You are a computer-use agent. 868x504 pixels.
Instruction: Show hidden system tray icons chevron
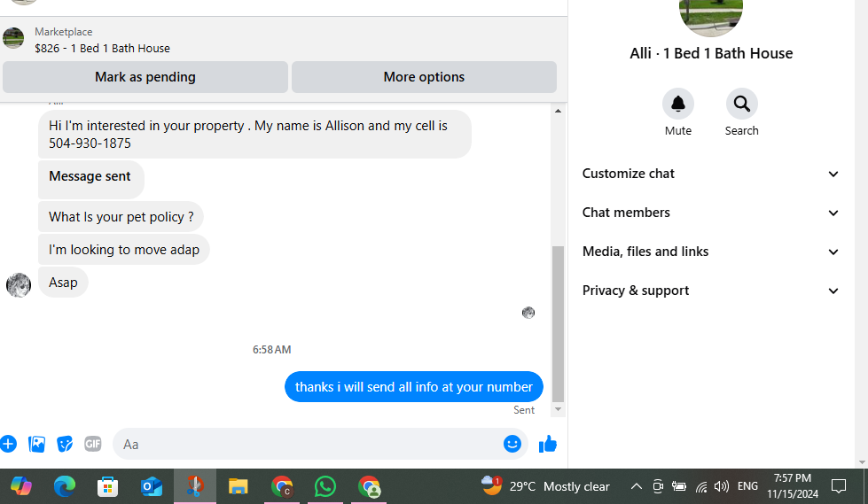point(636,486)
